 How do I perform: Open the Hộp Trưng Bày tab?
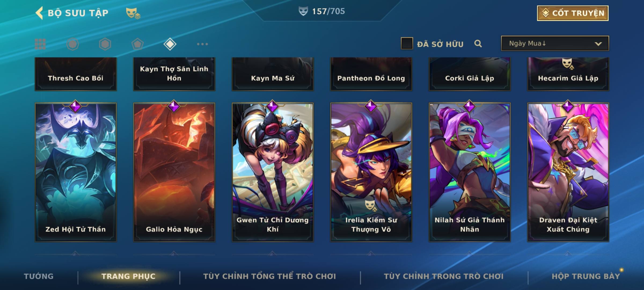[586, 276]
